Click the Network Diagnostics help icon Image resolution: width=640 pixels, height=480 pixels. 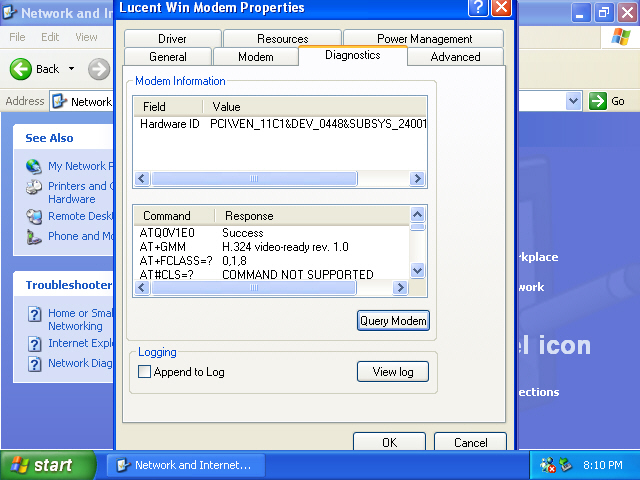(x=34, y=364)
